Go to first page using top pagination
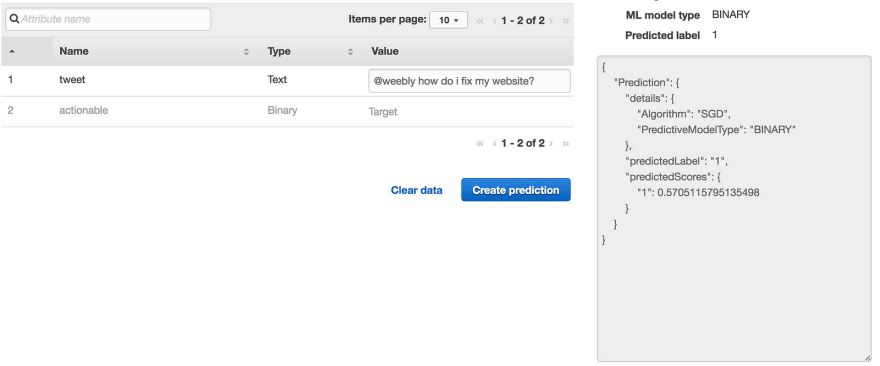The image size is (880, 366). (x=480, y=21)
